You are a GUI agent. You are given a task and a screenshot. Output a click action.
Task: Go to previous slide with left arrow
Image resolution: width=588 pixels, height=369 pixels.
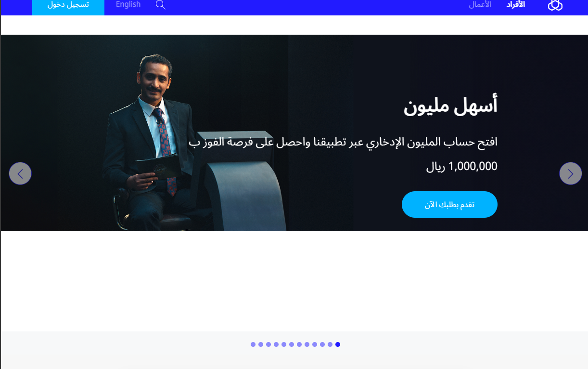[x=20, y=173]
